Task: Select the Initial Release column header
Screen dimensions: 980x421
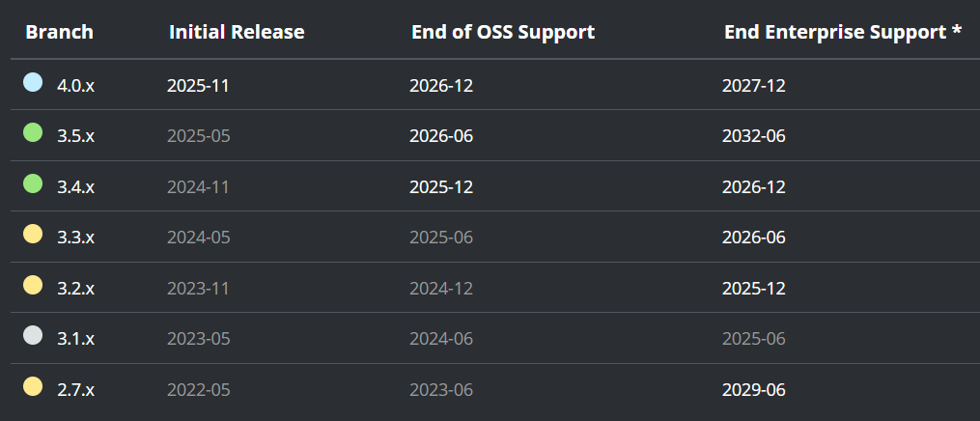Action: (237, 33)
